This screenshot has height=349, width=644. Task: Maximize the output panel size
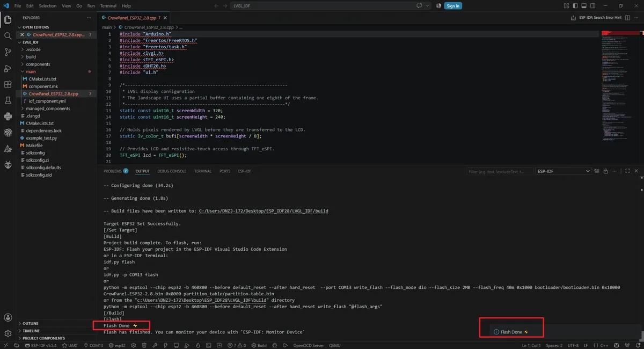(627, 171)
